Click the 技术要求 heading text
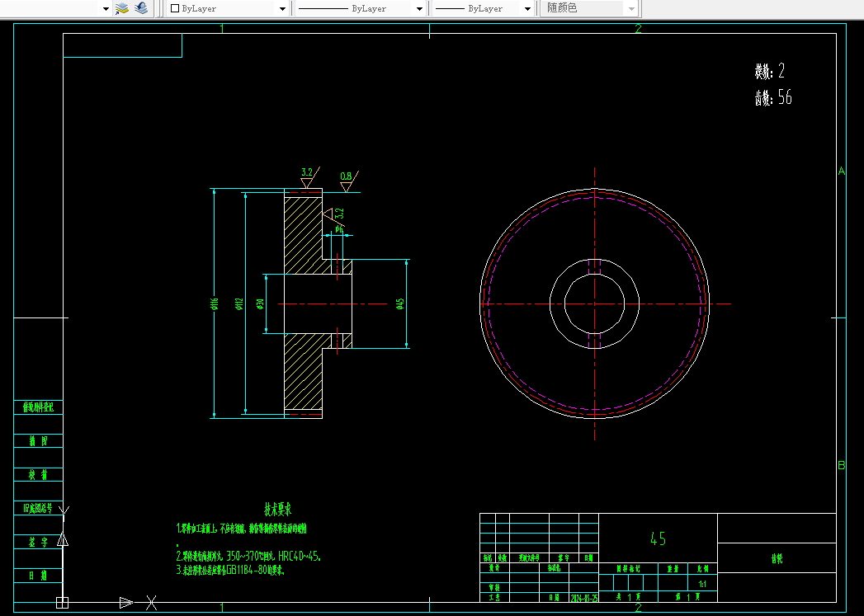This screenshot has height=616, width=864. pyautogui.click(x=278, y=509)
